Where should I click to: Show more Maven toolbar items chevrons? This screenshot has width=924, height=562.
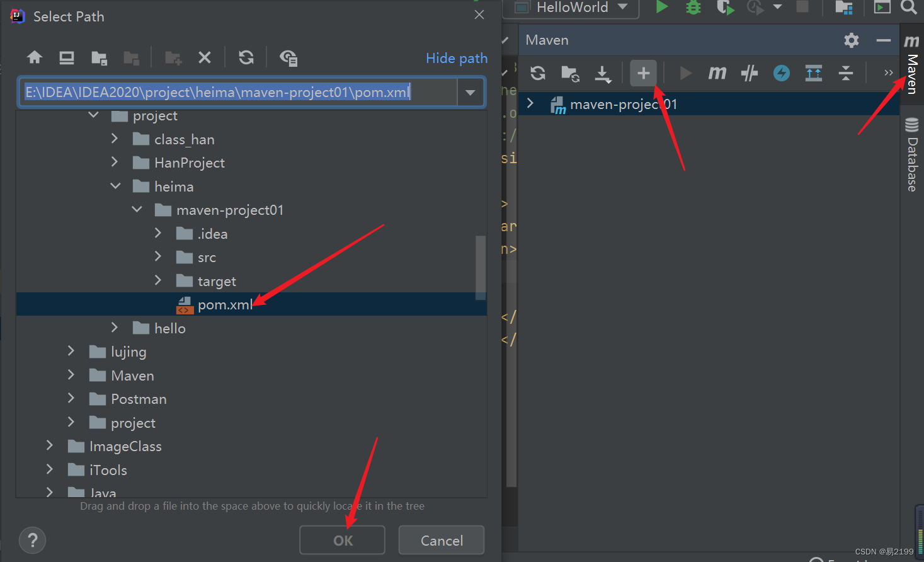click(x=888, y=73)
